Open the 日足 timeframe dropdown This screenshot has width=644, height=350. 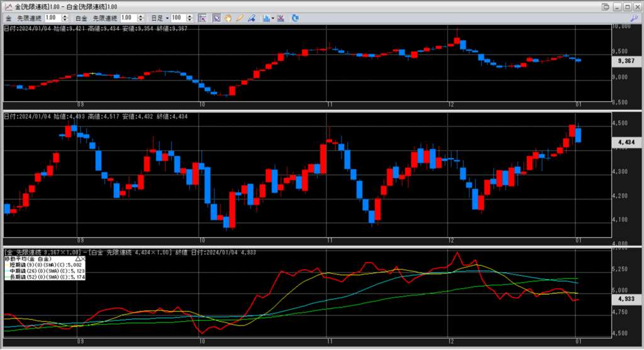[158, 18]
